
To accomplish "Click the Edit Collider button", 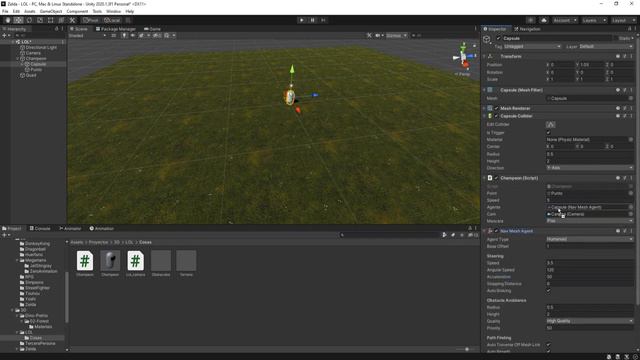I will [551, 124].
